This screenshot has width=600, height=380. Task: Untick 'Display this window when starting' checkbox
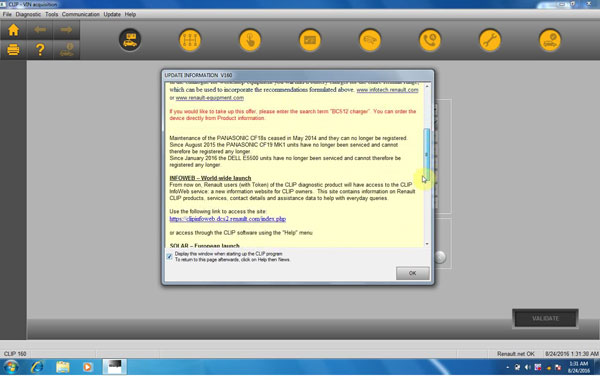pyautogui.click(x=169, y=256)
